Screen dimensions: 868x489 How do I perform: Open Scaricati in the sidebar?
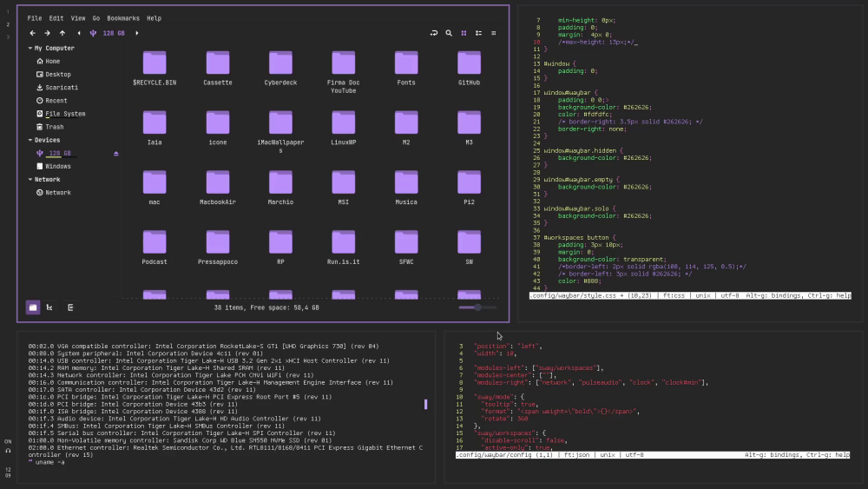coord(57,88)
